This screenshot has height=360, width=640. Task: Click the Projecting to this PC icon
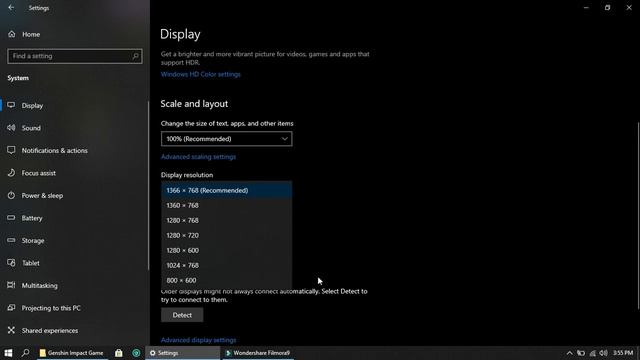11,307
